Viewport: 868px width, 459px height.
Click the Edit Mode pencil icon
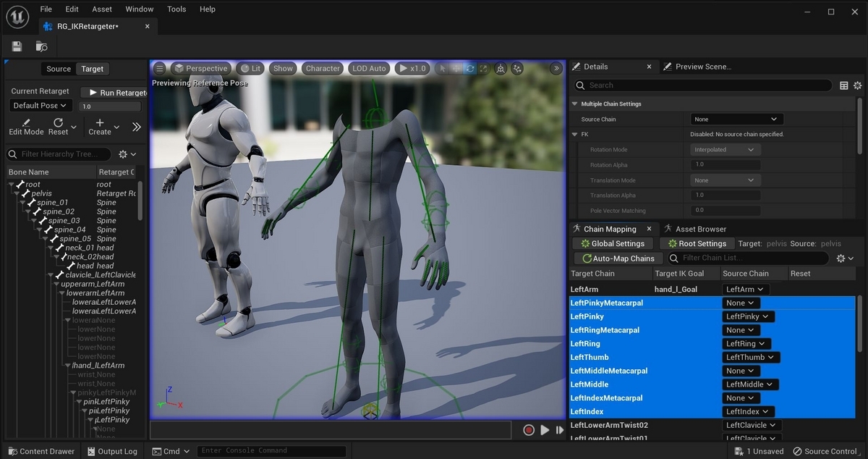tap(26, 122)
